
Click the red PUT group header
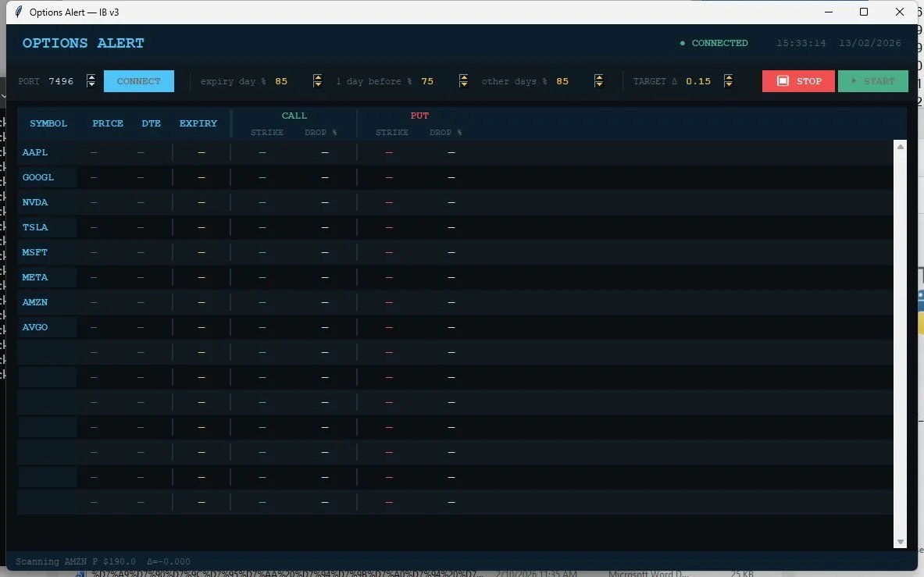coord(419,116)
